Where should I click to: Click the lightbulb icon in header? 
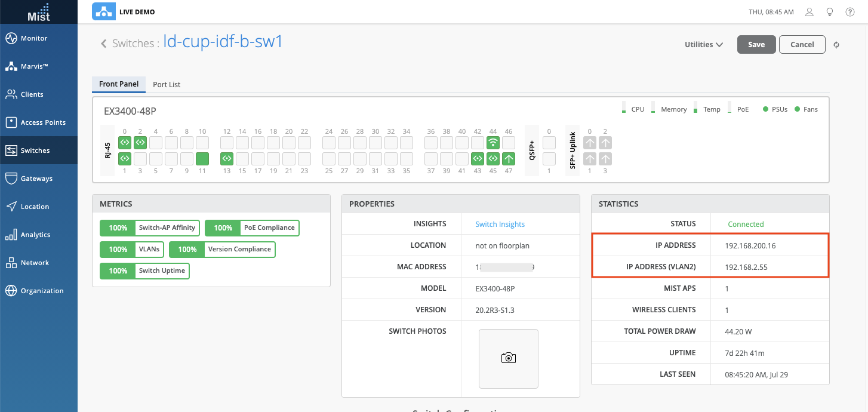coord(830,12)
